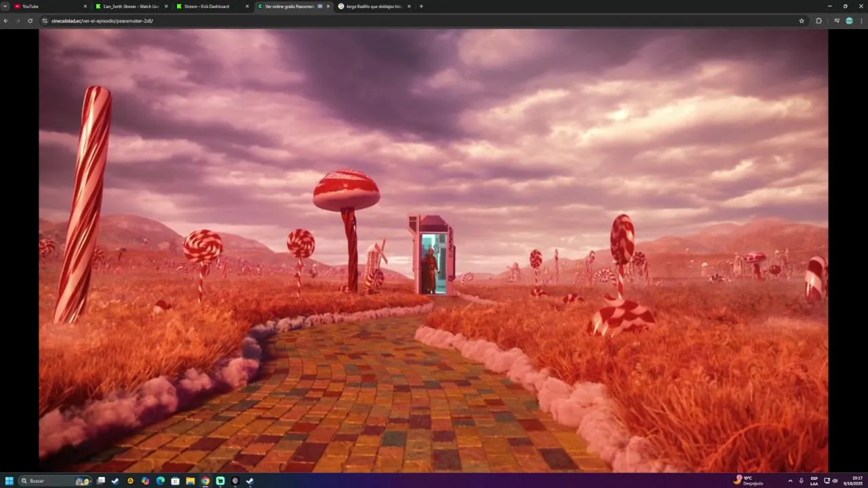Go forward to the next page
Image resolution: width=868 pixels, height=488 pixels.
tap(18, 20)
